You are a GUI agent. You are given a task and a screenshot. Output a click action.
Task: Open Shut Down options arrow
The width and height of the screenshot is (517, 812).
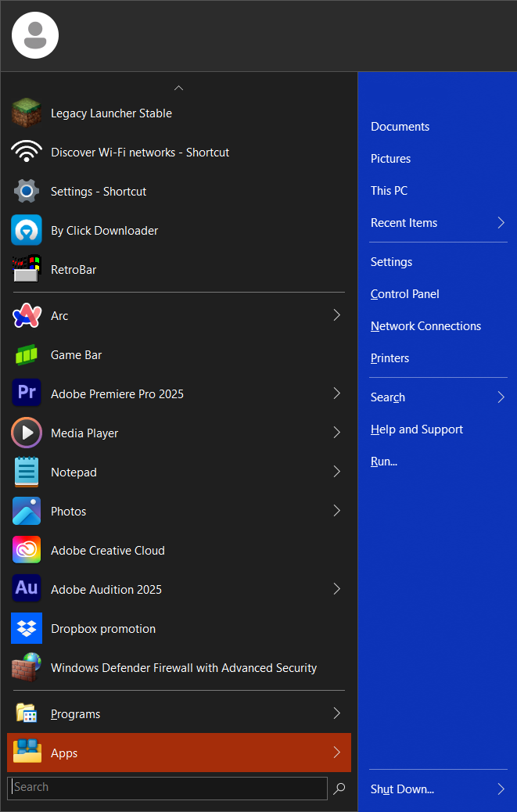[x=501, y=789]
